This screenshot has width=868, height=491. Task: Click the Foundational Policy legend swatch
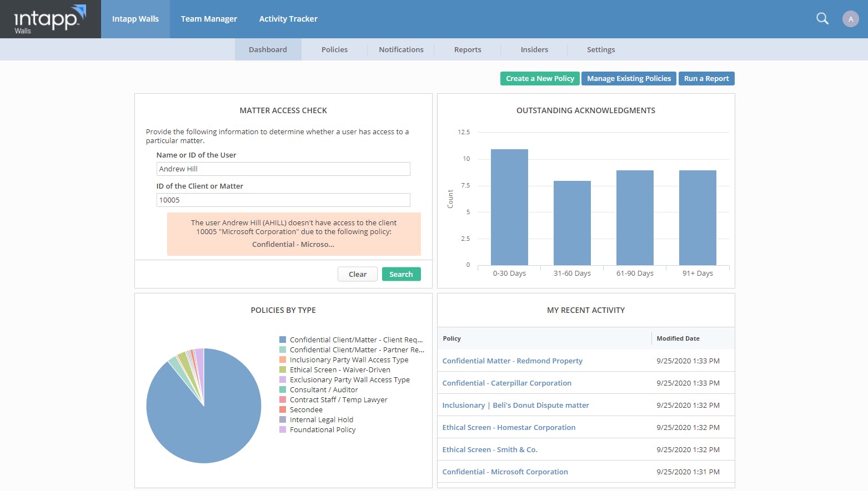pos(283,429)
